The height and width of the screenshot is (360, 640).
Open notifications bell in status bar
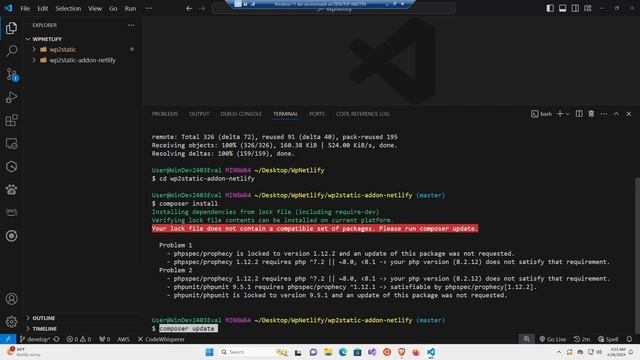629,339
